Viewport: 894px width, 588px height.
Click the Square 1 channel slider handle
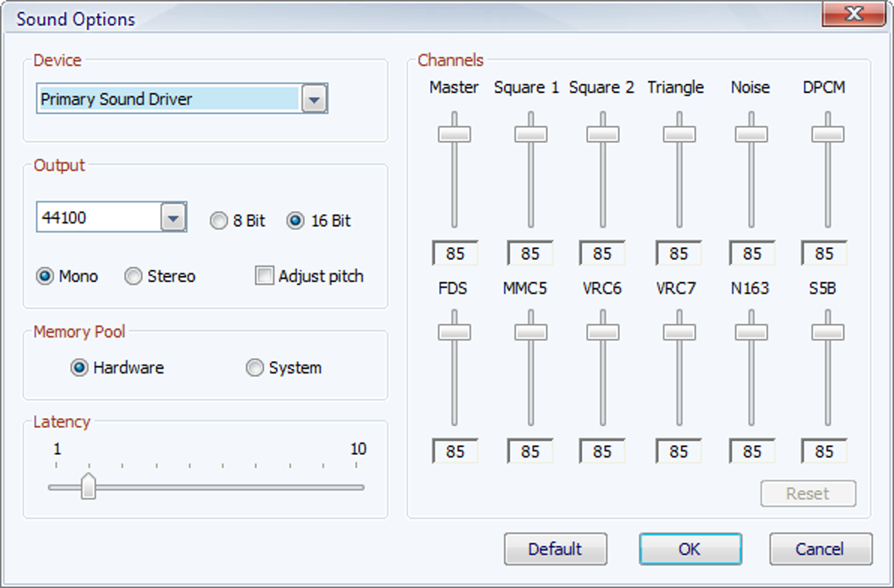(530, 134)
